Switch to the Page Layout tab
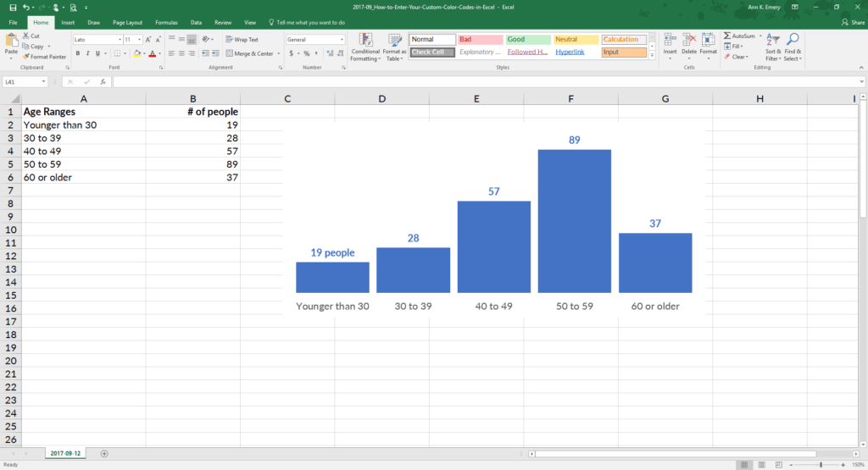The height and width of the screenshot is (470, 868). coord(127,23)
